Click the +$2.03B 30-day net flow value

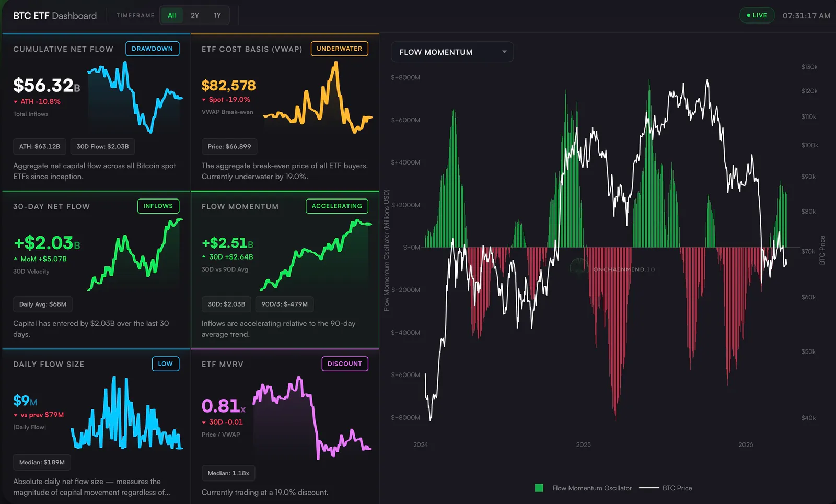(47, 243)
